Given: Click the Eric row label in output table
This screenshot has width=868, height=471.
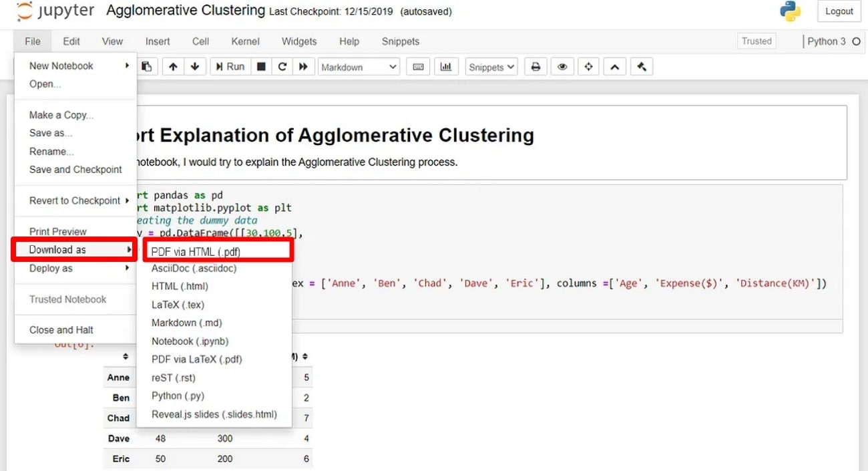Looking at the screenshot, I should click(121, 459).
